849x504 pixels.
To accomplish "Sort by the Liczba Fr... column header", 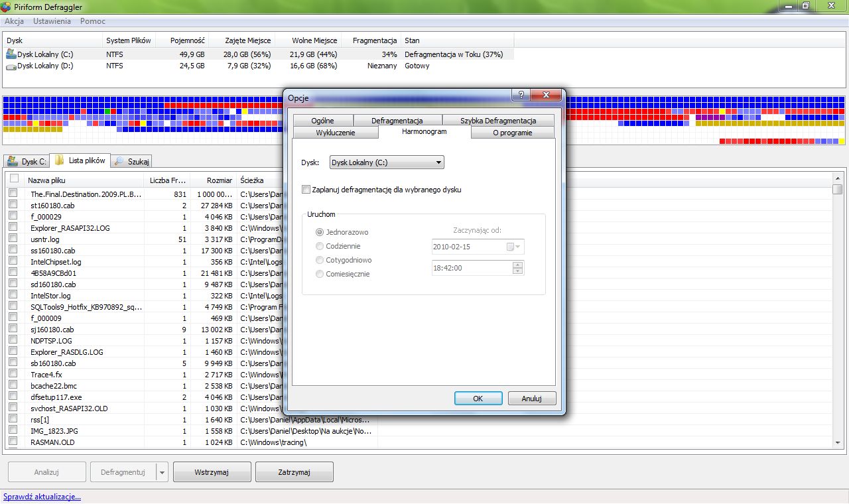I will click(166, 180).
